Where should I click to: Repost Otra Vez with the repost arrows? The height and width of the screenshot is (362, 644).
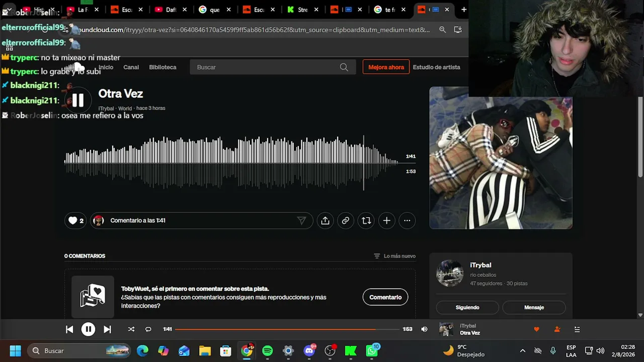tap(366, 220)
